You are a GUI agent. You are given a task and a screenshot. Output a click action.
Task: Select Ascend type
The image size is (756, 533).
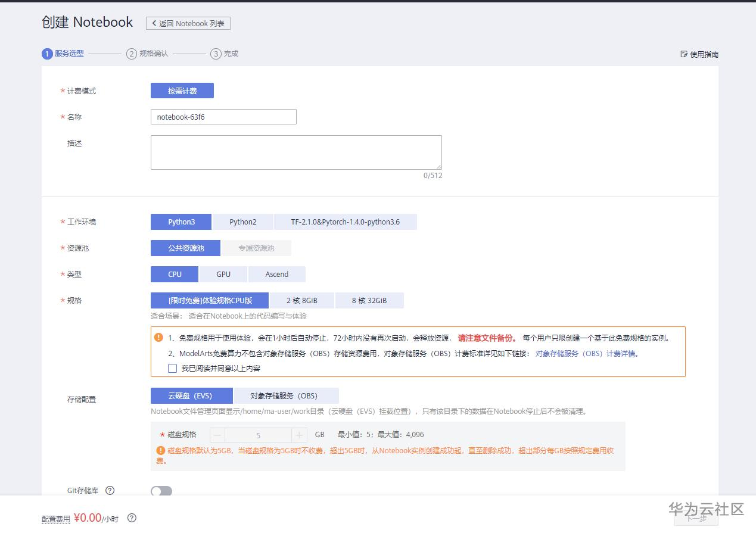277,274
